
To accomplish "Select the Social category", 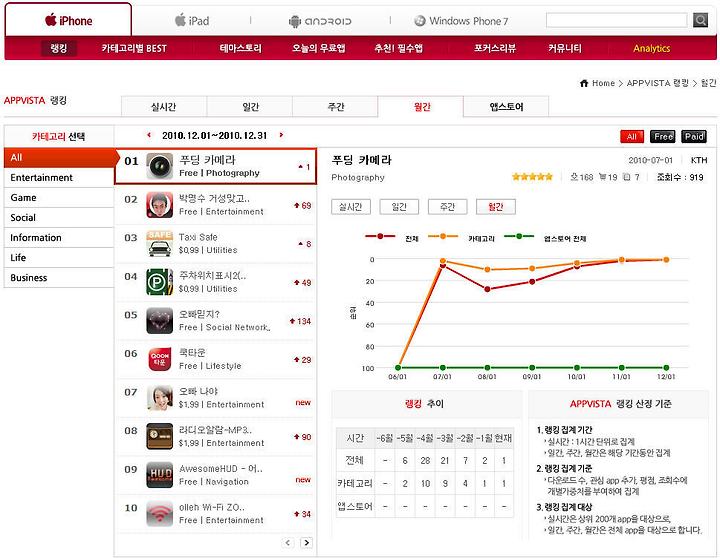I will point(59,217).
